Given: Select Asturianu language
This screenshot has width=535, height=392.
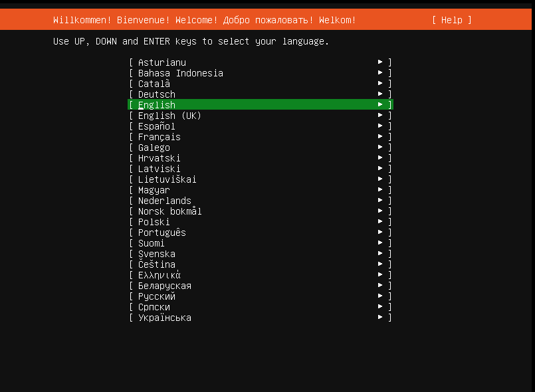Looking at the screenshot, I should 261,62.
